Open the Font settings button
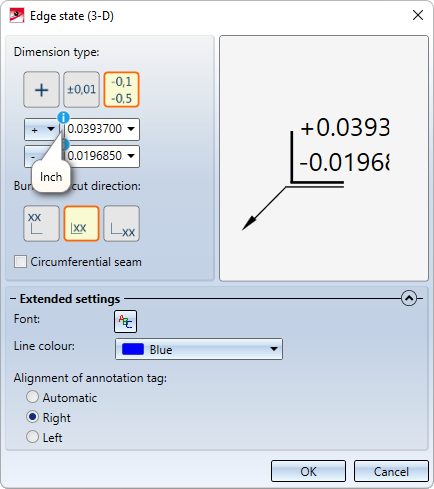The image size is (434, 489). coord(125,322)
